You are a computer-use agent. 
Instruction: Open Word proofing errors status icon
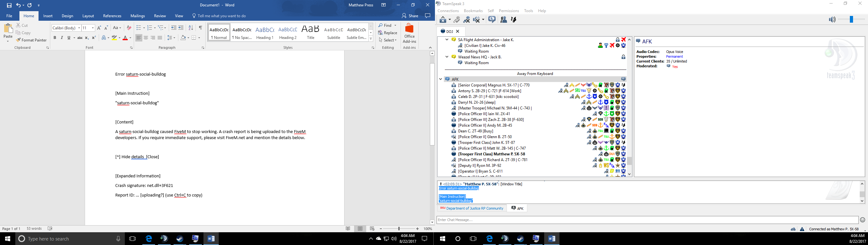coord(50,229)
